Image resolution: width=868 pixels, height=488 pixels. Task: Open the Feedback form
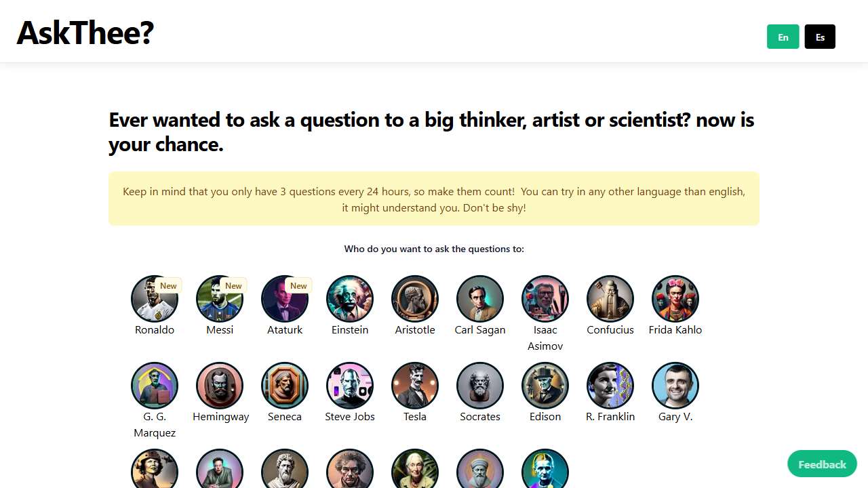821,464
